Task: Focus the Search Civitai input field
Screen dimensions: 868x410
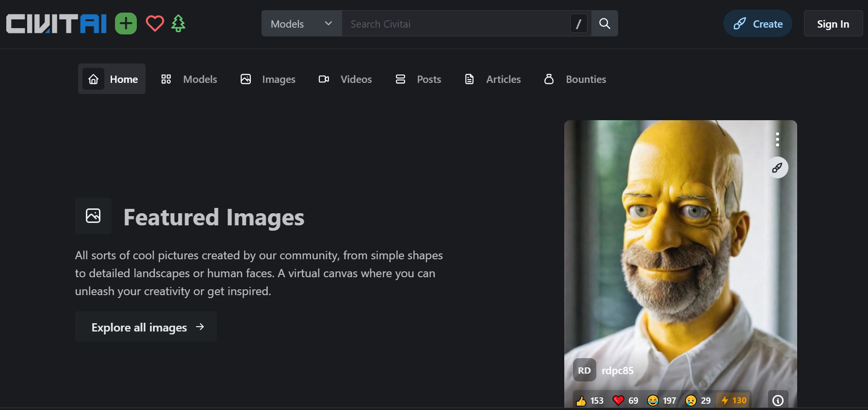Action: [x=456, y=24]
